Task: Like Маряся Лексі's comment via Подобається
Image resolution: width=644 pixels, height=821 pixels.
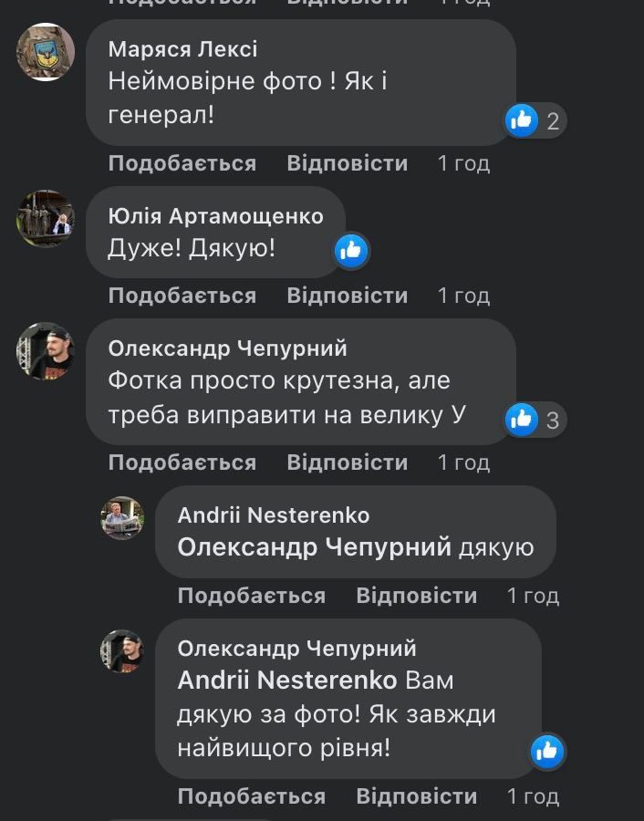Action: tap(182, 164)
